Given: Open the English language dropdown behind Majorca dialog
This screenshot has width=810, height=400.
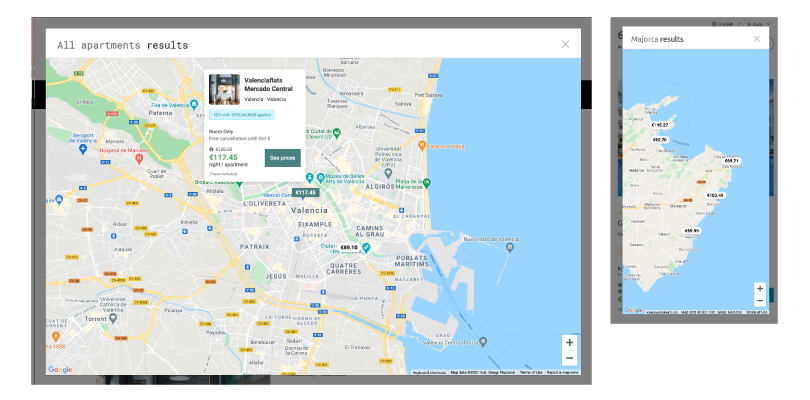Looking at the screenshot, I should 726,24.
